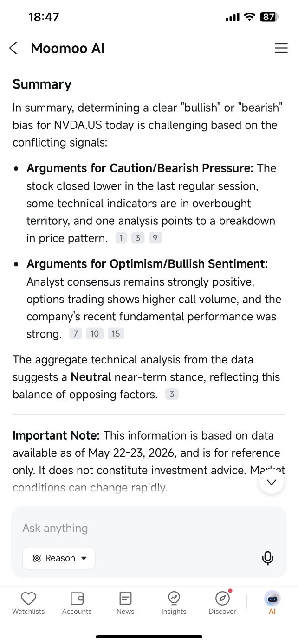Open the hamburger menu icon

tap(281, 48)
